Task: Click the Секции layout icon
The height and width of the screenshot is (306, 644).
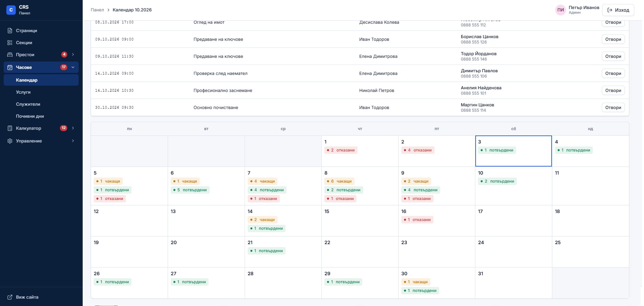Action: pyautogui.click(x=10, y=42)
